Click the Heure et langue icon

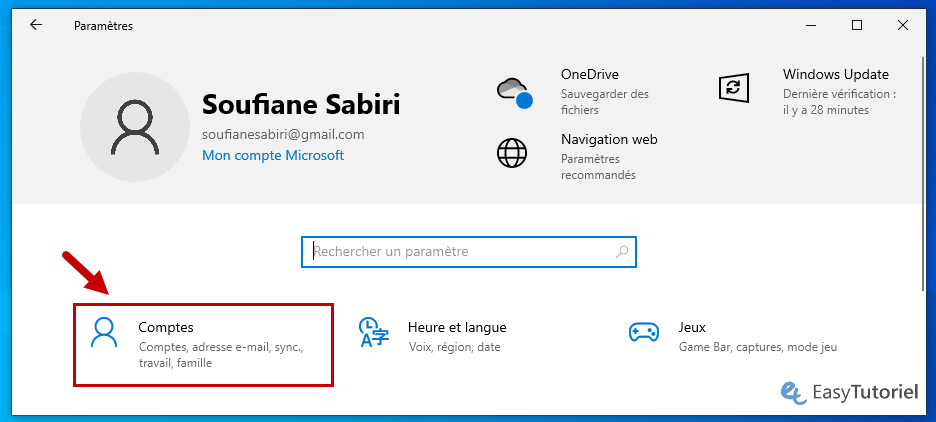pos(373,332)
